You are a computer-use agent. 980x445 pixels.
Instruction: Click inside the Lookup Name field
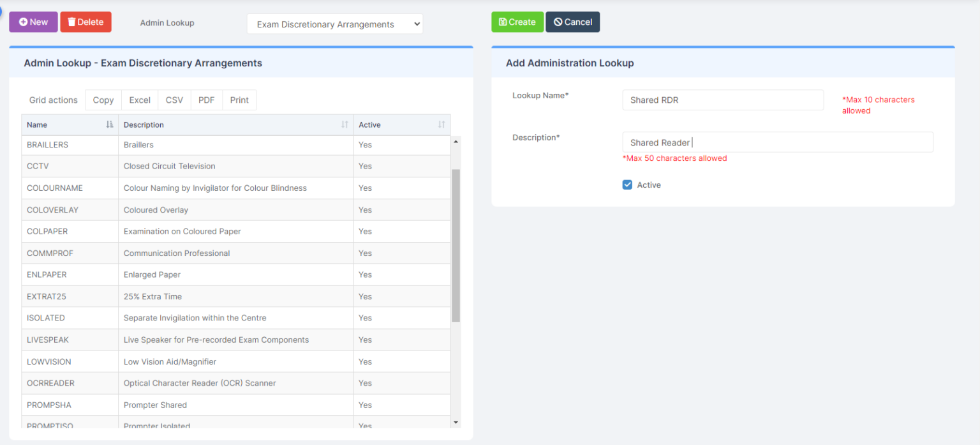722,100
